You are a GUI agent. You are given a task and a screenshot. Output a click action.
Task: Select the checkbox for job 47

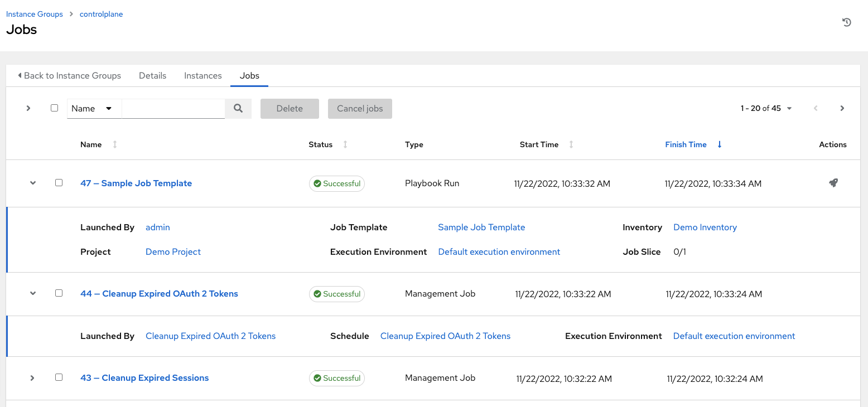pos(59,182)
